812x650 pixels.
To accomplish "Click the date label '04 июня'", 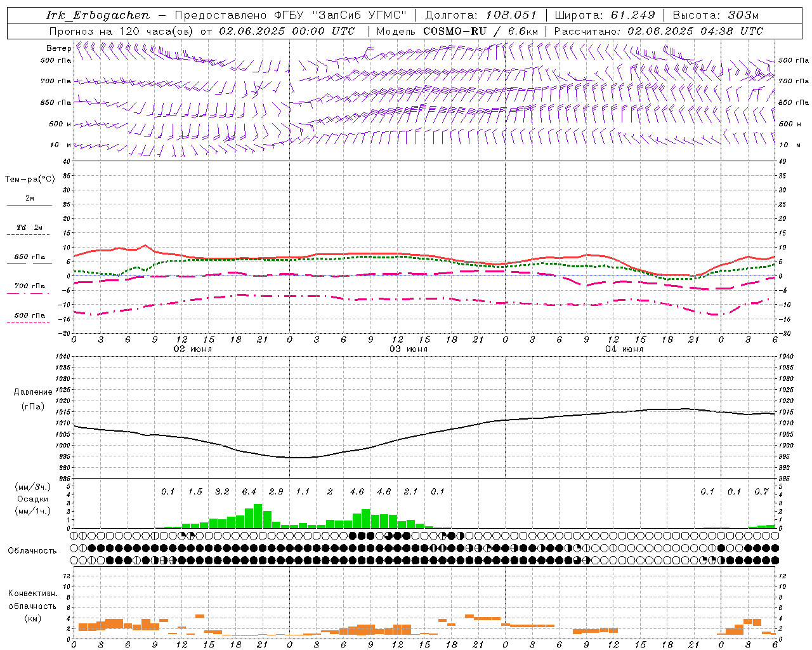I will coord(624,349).
